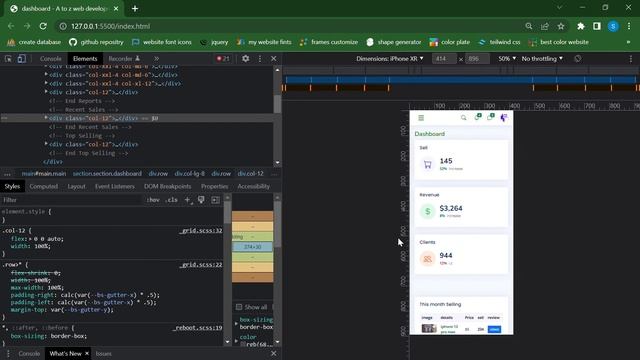Activate the inspect element picker icon
Viewport: 640px width, 360px height.
pos(8,59)
